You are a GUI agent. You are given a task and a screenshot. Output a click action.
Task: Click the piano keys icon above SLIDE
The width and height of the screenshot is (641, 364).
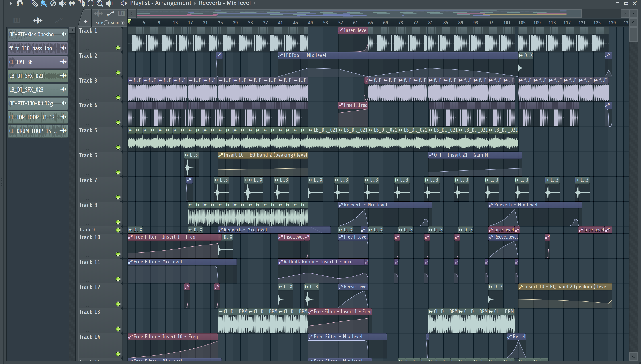121,14
